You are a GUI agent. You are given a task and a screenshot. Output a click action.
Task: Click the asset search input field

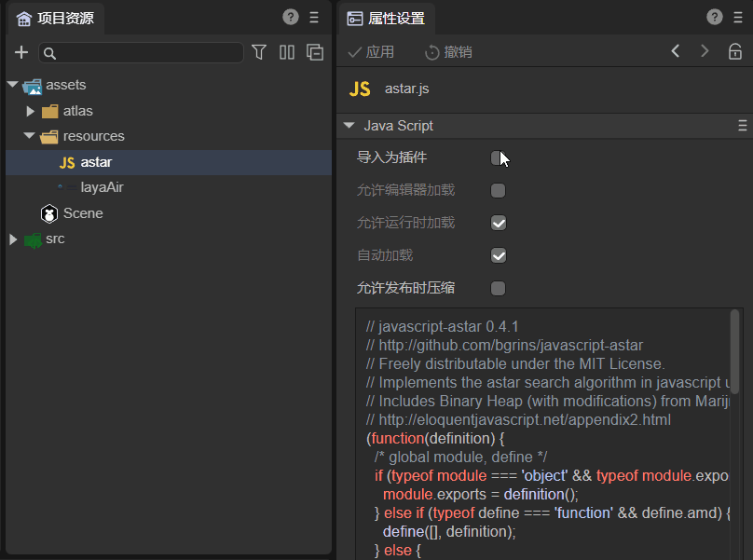point(149,53)
